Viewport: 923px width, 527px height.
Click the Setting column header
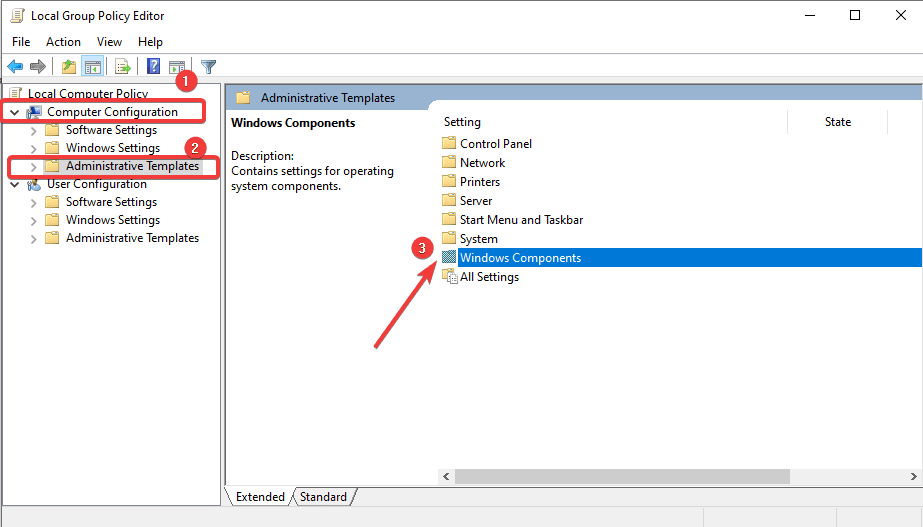[x=462, y=122]
